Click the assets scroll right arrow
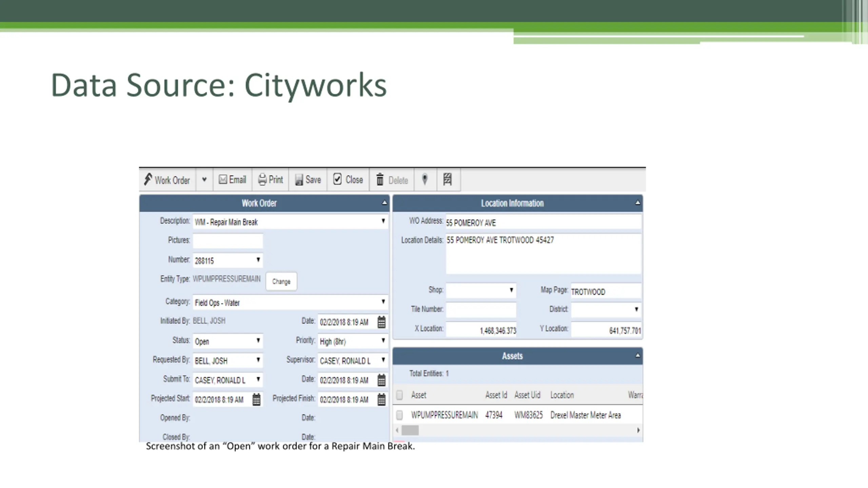Image resolution: width=868 pixels, height=488 pixels. click(638, 430)
